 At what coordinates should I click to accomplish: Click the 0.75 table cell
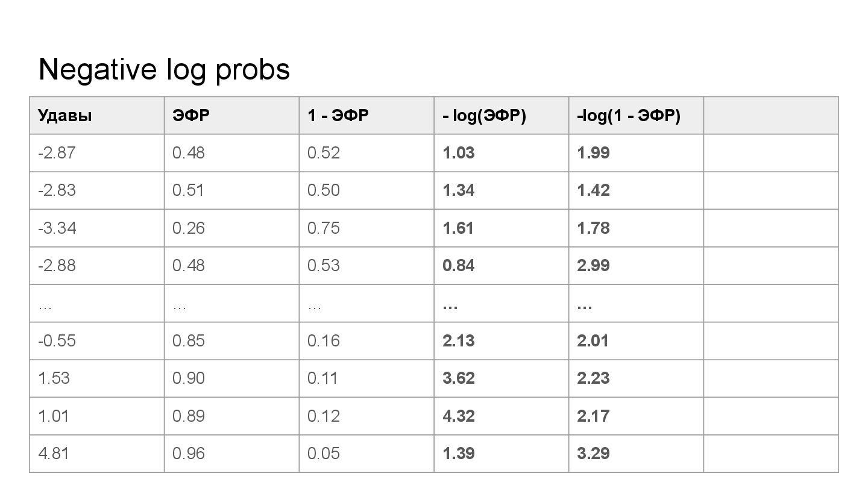[x=324, y=228]
